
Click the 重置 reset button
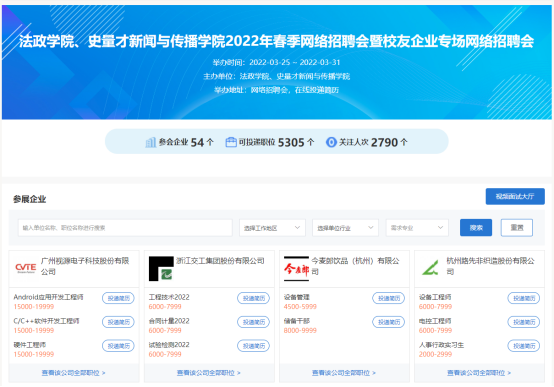click(x=517, y=228)
